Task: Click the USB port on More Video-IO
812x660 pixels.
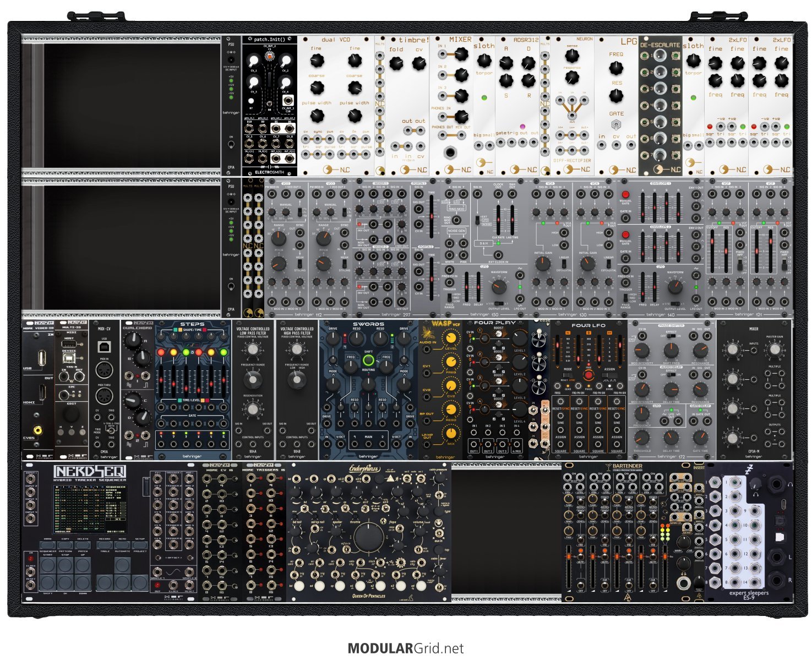Action: tap(42, 358)
